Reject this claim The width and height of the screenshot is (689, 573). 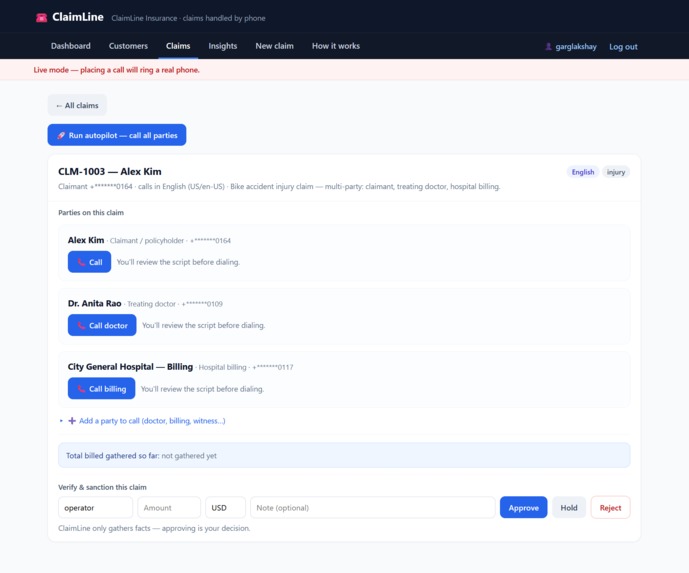pyautogui.click(x=610, y=508)
